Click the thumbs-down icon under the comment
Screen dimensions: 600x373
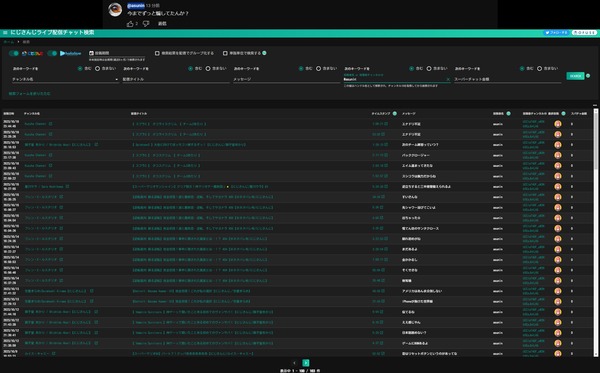[146, 24]
